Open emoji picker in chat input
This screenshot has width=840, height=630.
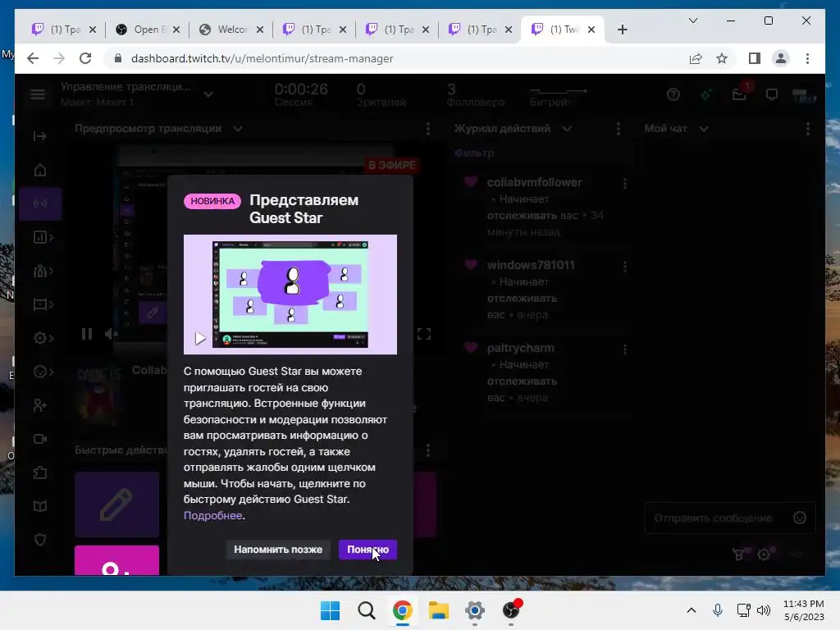point(799,518)
